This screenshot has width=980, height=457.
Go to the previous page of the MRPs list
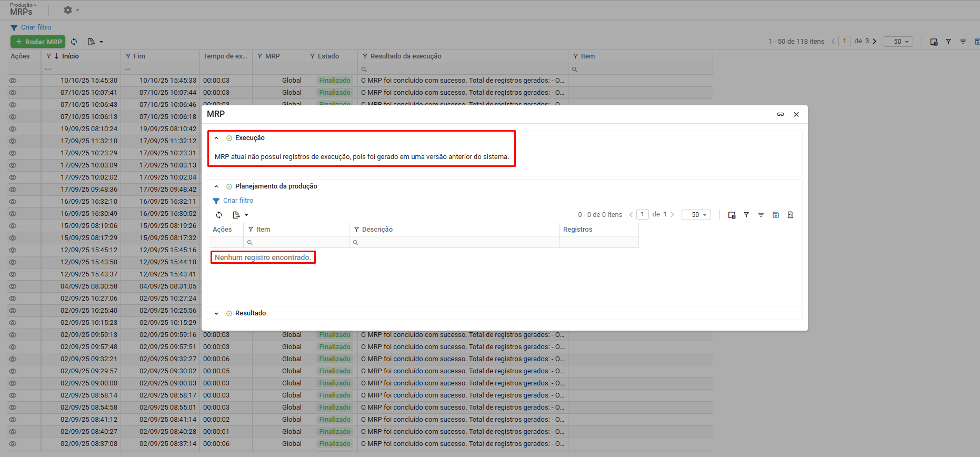833,41
